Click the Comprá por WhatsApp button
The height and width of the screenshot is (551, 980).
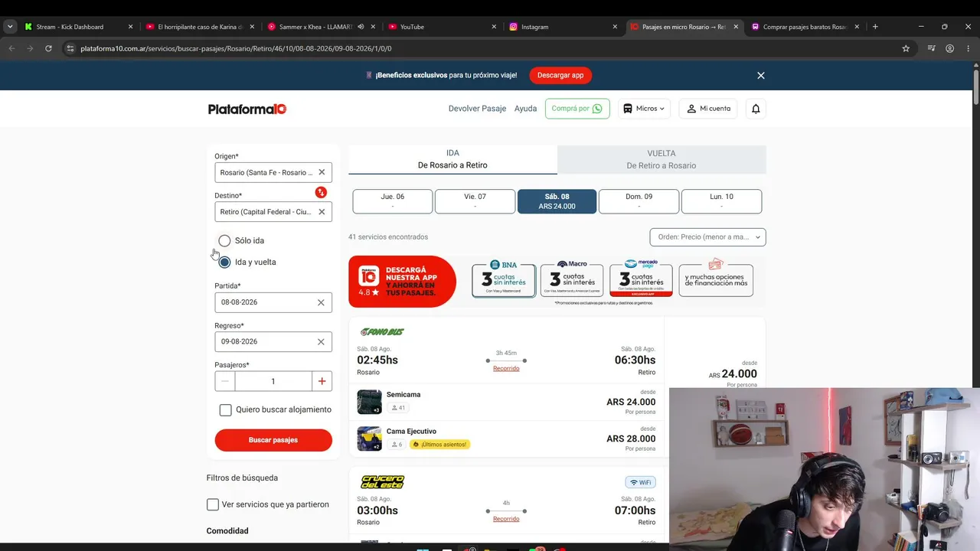[577, 109]
